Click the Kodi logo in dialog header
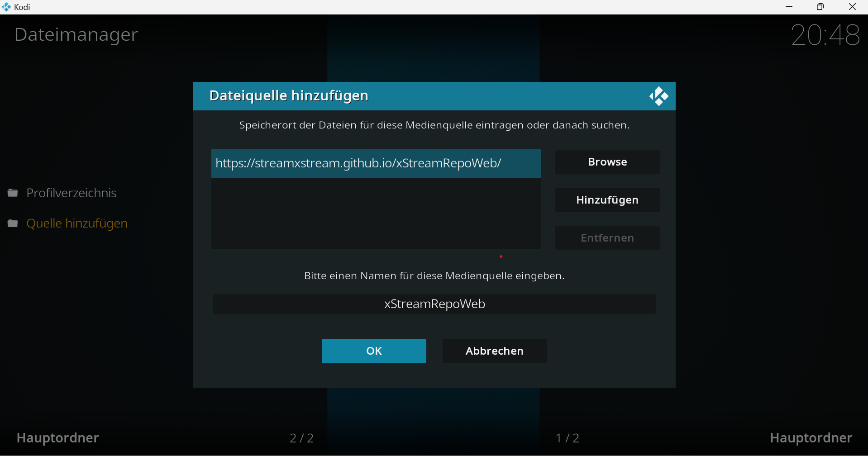Viewport: 868px width, 456px height. pyautogui.click(x=658, y=96)
